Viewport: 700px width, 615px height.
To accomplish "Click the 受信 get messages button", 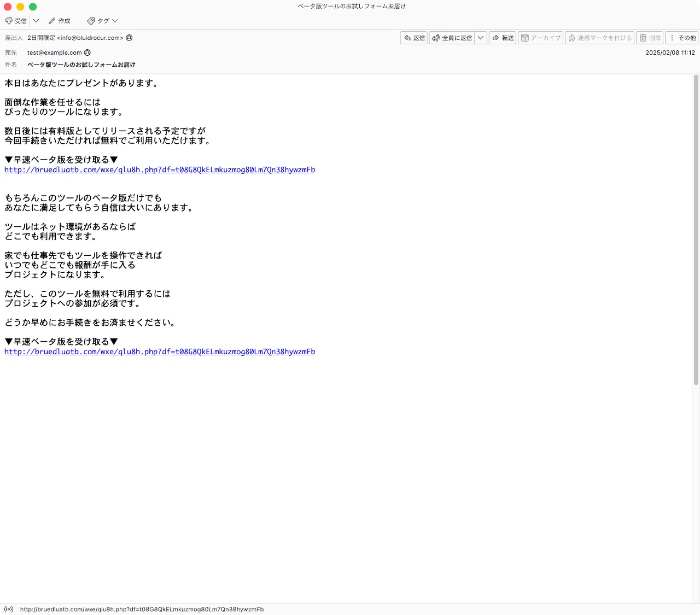I will (x=16, y=21).
